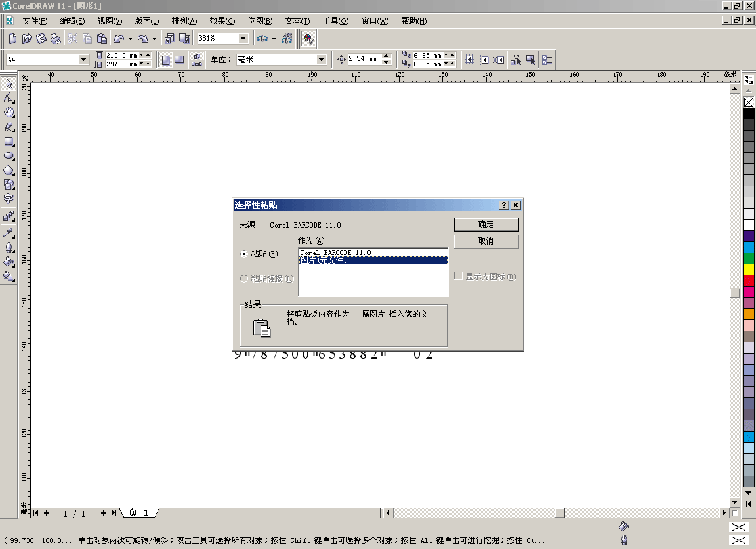Image resolution: width=756 pixels, height=549 pixels.
Task: Select the Rectangle tool in toolbox
Action: [x=9, y=141]
